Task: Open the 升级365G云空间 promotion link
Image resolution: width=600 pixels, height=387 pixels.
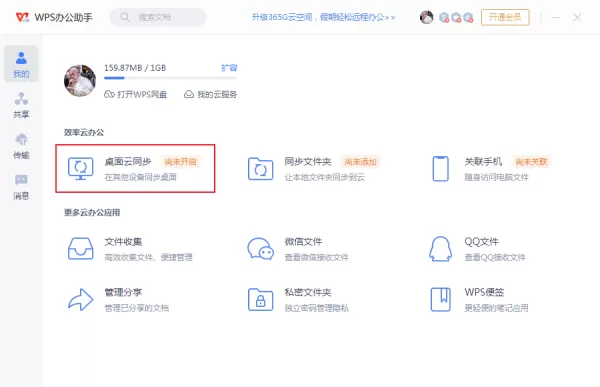Action: 323,17
